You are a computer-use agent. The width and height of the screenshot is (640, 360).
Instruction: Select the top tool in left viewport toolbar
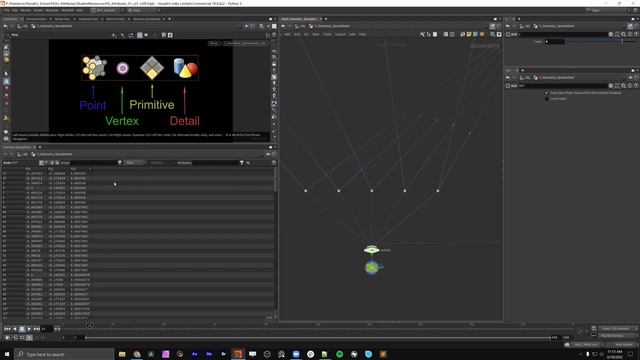click(x=6, y=47)
